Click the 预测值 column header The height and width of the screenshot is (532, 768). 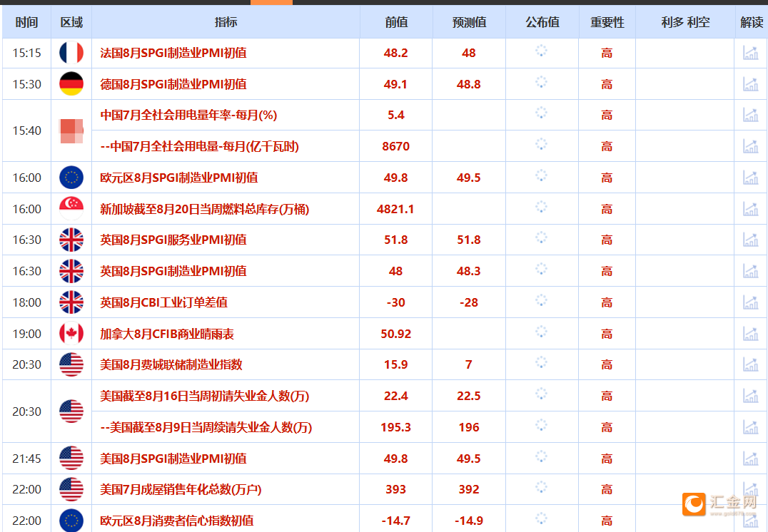(x=469, y=22)
